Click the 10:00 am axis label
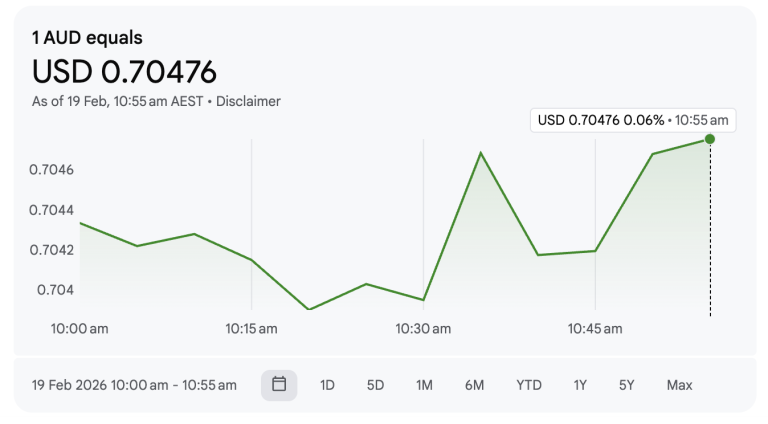This screenshot has width=768, height=424. pyautogui.click(x=80, y=328)
